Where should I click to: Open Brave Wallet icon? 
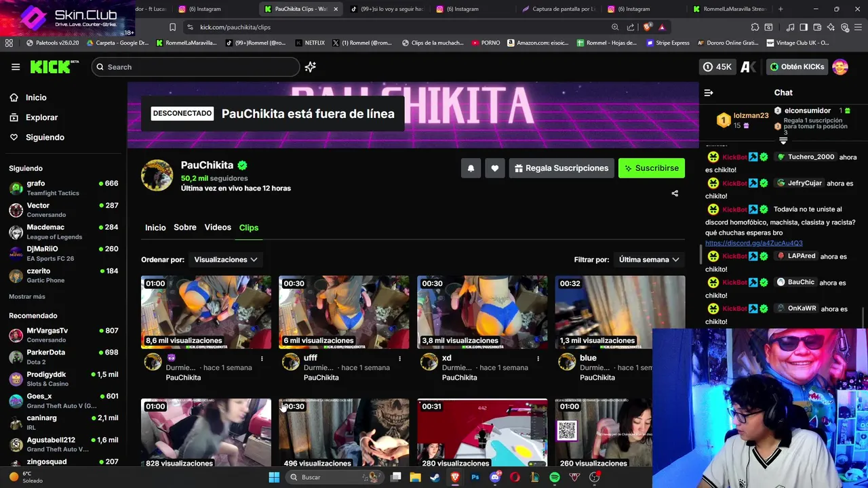point(817,27)
